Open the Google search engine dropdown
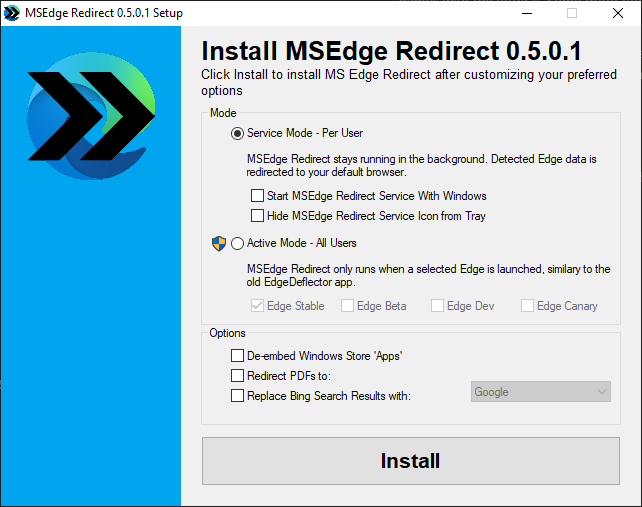The image size is (642, 507). coord(540,392)
